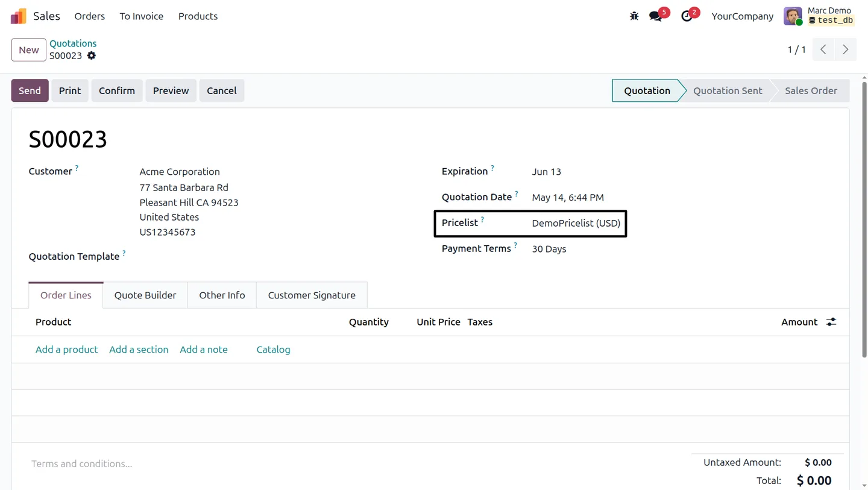Click Add a note link
Screen dimensions: 868x490
pos(204,350)
